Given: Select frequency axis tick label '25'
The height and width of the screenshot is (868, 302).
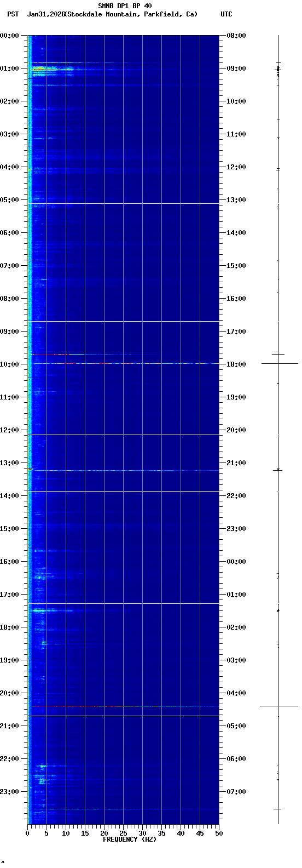Looking at the screenshot, I should (x=123, y=833).
